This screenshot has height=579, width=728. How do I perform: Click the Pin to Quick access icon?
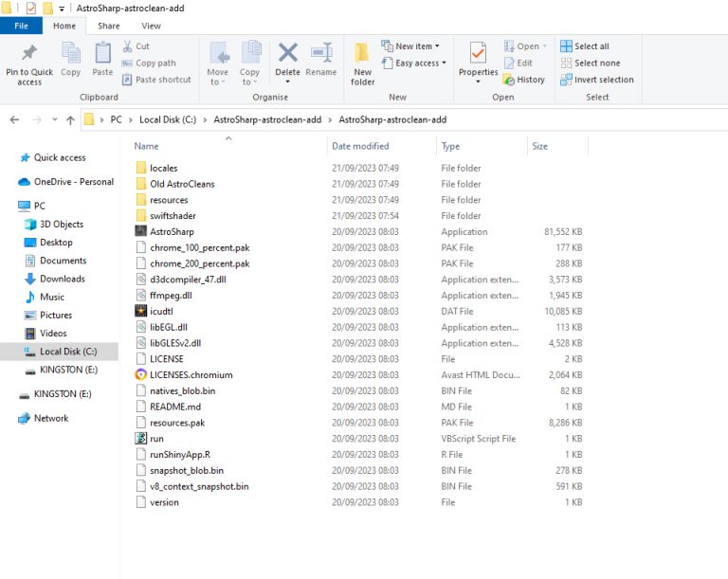coord(29,55)
